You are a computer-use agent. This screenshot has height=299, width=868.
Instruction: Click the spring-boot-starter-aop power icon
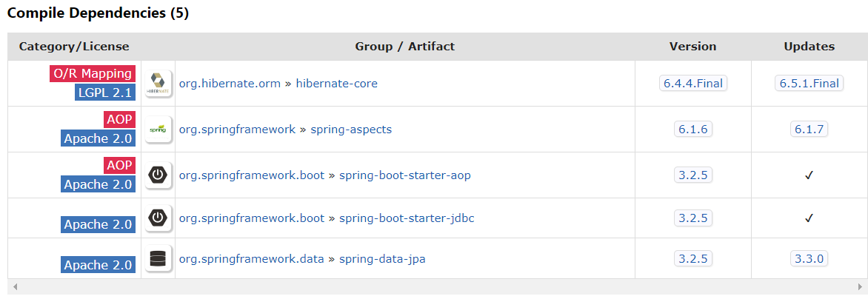coord(158,175)
